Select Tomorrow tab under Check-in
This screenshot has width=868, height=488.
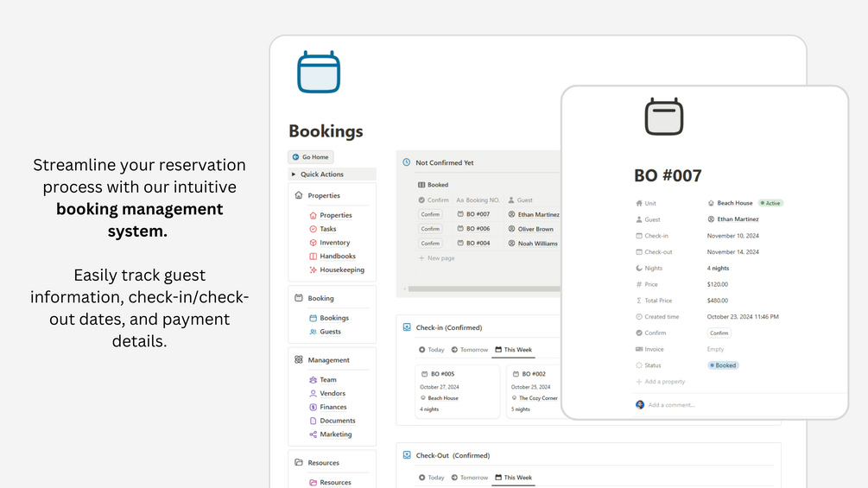[x=470, y=350]
